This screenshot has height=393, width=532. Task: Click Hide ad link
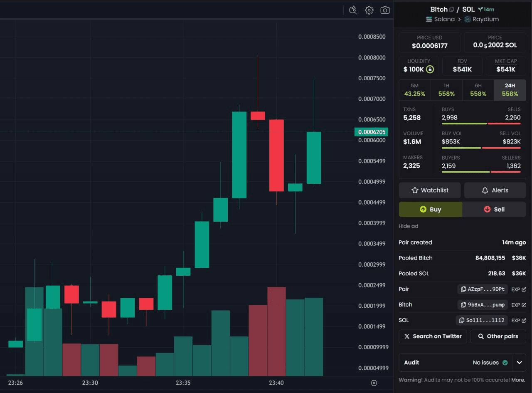click(409, 226)
